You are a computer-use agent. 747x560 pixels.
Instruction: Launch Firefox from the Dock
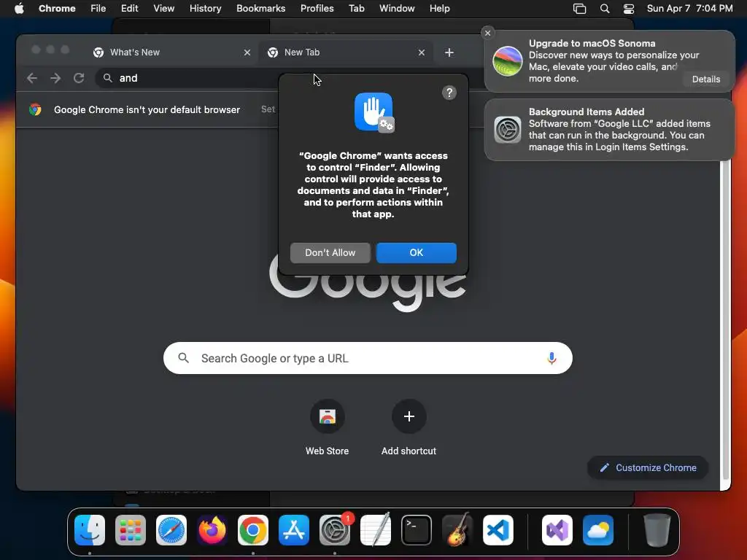212,529
